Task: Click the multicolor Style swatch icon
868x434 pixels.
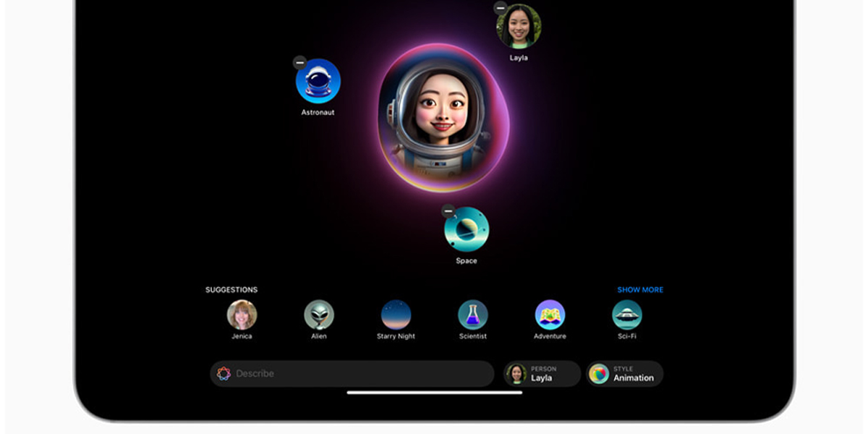Action: coord(599,374)
